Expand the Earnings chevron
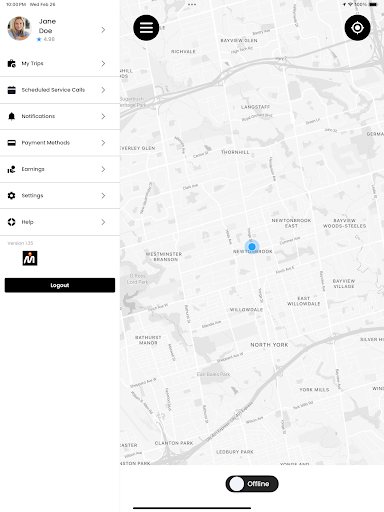This screenshot has width=384, height=512. tap(103, 169)
